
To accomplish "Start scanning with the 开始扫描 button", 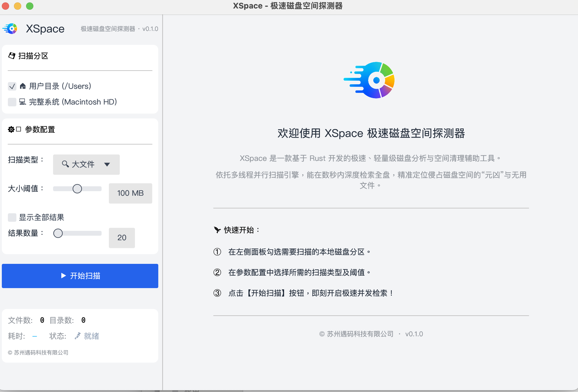I will [80, 276].
